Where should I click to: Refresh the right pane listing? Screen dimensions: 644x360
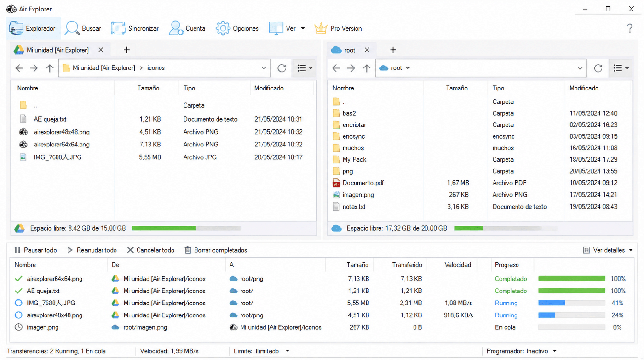point(598,68)
